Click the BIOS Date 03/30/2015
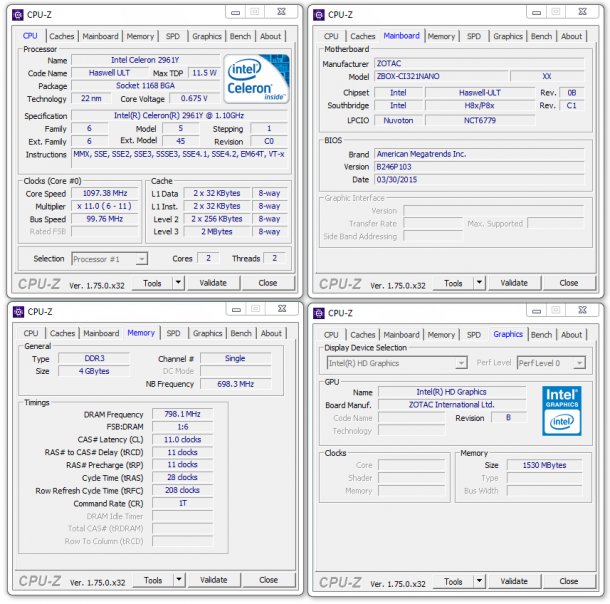This screenshot has width=610, height=604. coord(479,180)
